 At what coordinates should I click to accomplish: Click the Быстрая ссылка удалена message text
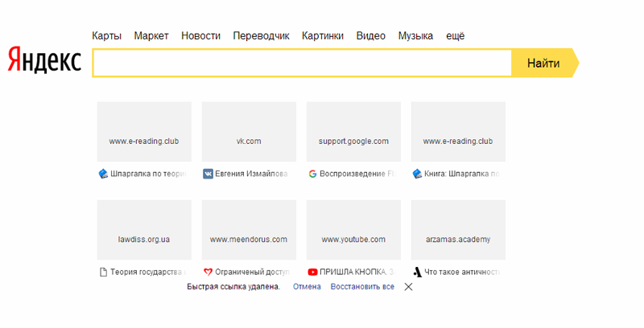[233, 286]
